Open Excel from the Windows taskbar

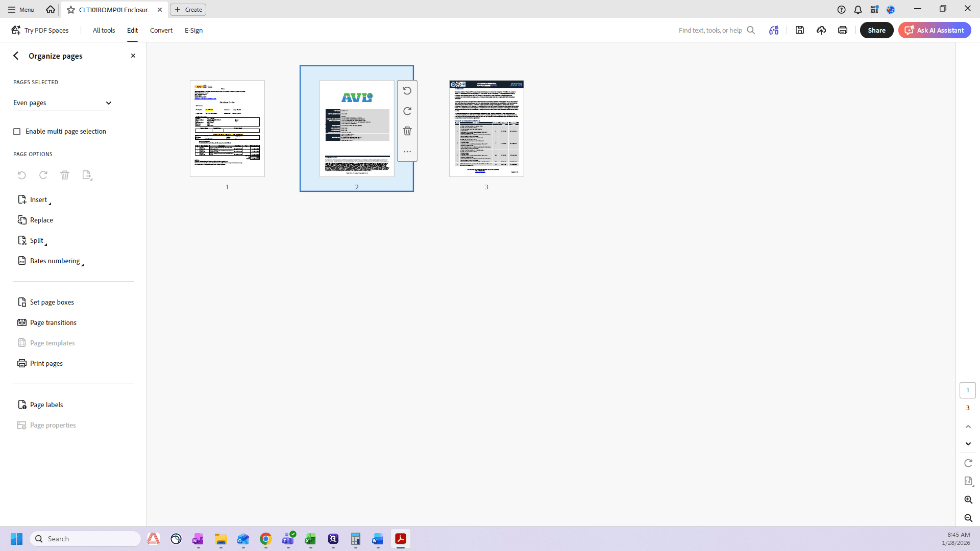[310, 539]
